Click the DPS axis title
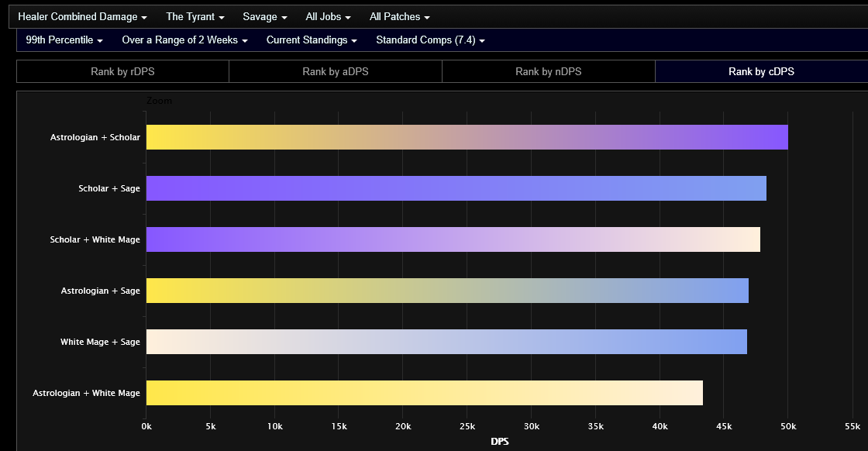 [x=499, y=441]
